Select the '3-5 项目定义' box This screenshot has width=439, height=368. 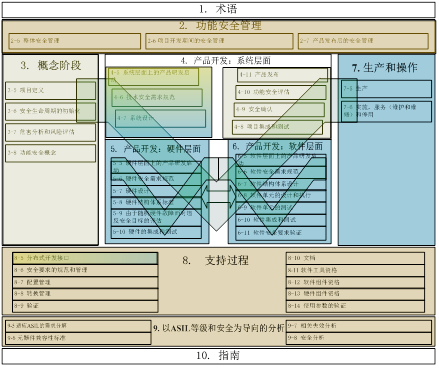[50, 91]
